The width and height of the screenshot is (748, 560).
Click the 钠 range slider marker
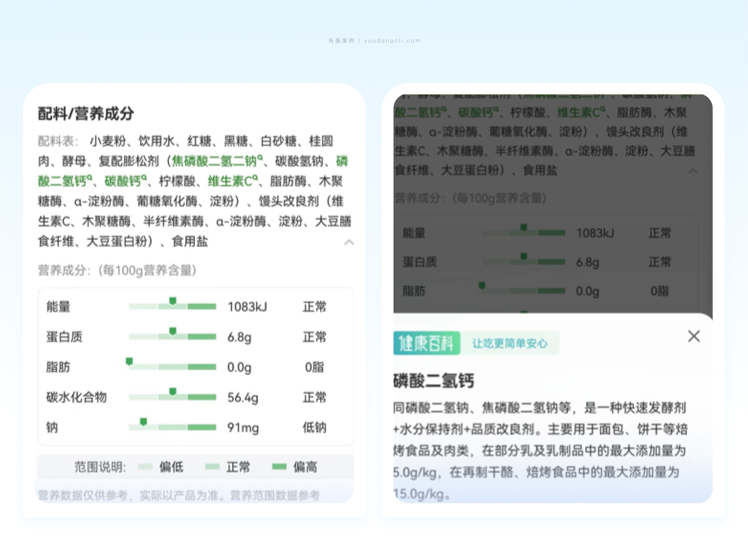click(143, 421)
